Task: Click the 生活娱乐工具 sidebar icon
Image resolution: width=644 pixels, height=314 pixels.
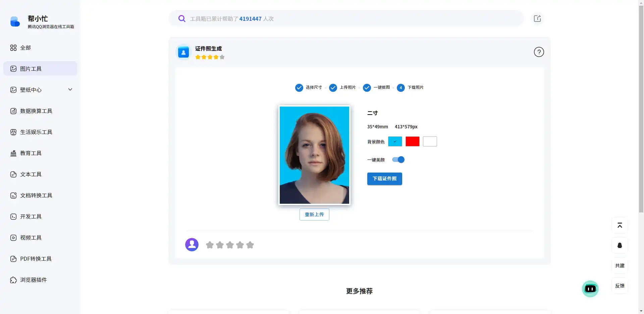Action: coord(13,132)
